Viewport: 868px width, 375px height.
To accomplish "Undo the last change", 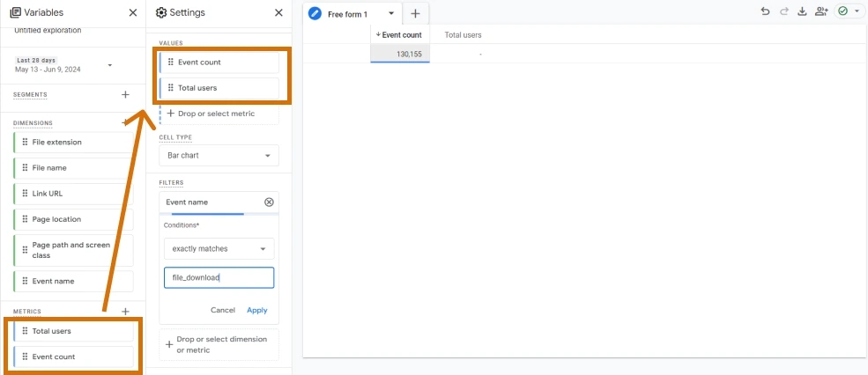I will [x=765, y=11].
